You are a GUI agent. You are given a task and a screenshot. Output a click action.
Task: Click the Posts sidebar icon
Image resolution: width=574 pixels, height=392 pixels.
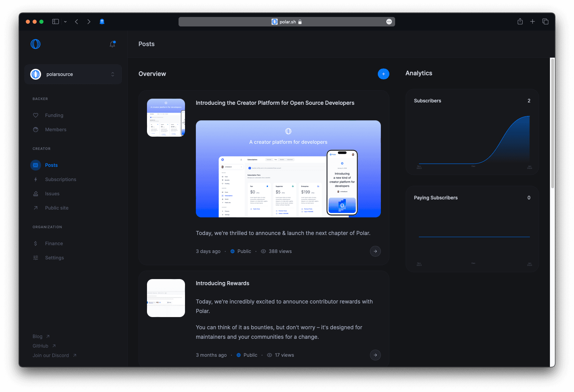point(36,165)
